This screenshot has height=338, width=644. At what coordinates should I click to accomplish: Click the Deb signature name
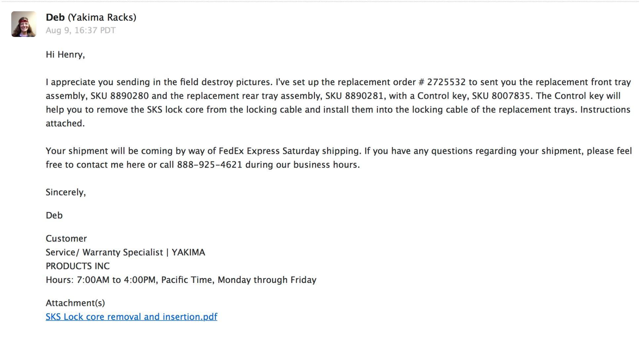pos(54,215)
